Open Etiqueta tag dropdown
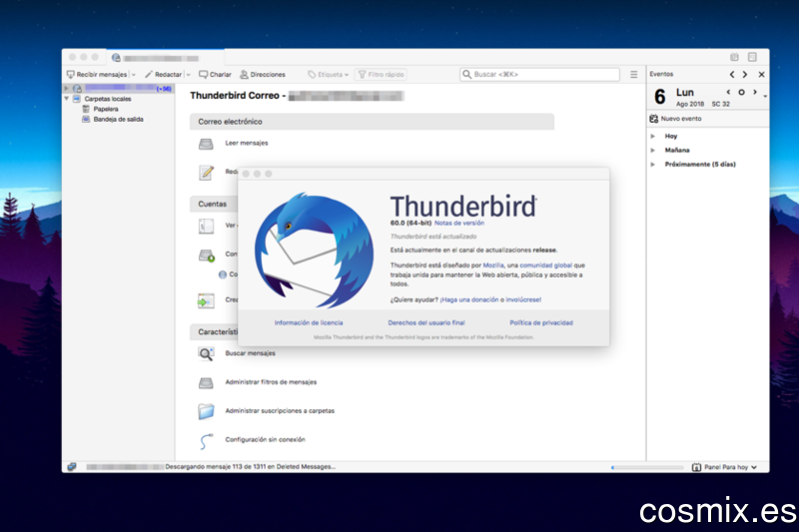Screen dimensions: 799x532 click(329, 74)
